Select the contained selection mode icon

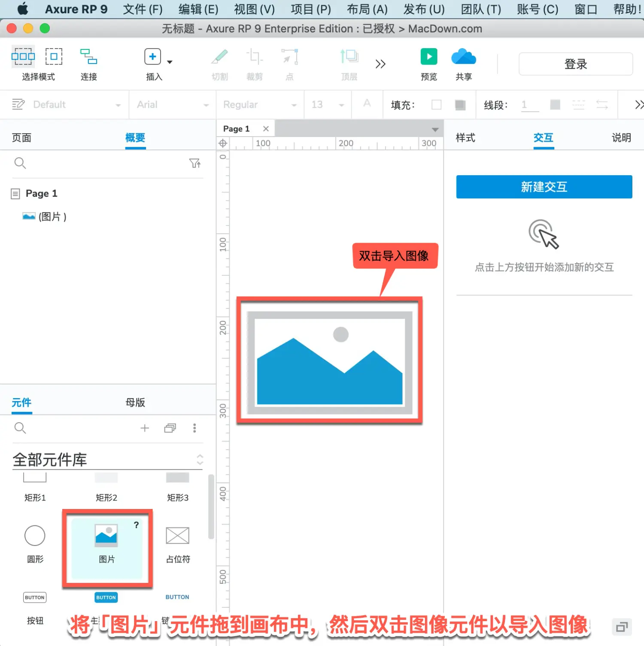coord(54,56)
